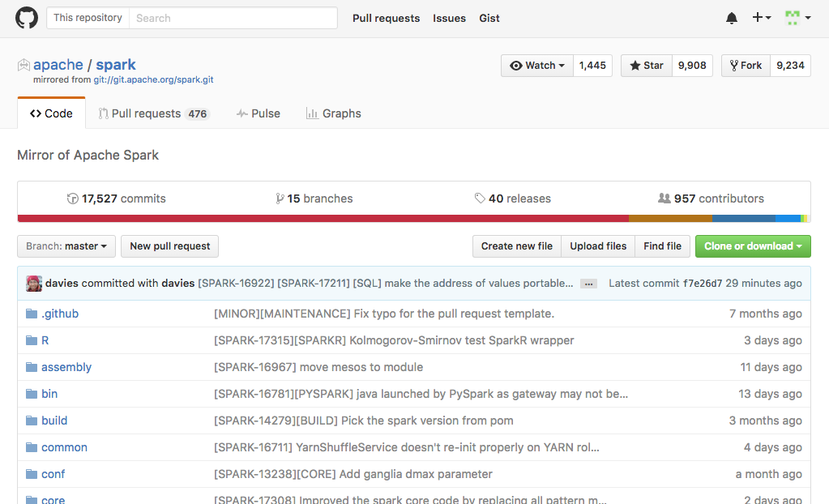Focus the repository search field
The height and width of the screenshot is (504, 829).
(x=233, y=18)
